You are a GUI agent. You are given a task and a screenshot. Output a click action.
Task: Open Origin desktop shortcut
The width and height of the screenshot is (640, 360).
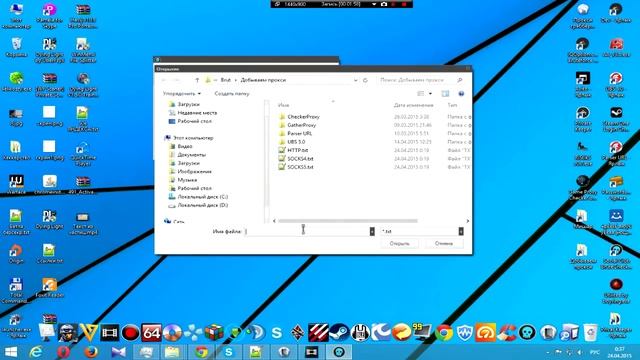(16, 253)
